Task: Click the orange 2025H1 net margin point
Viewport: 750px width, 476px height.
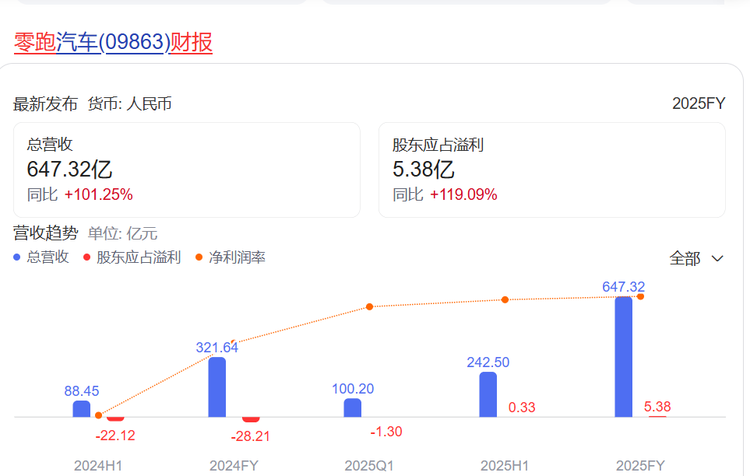Action: click(x=505, y=300)
